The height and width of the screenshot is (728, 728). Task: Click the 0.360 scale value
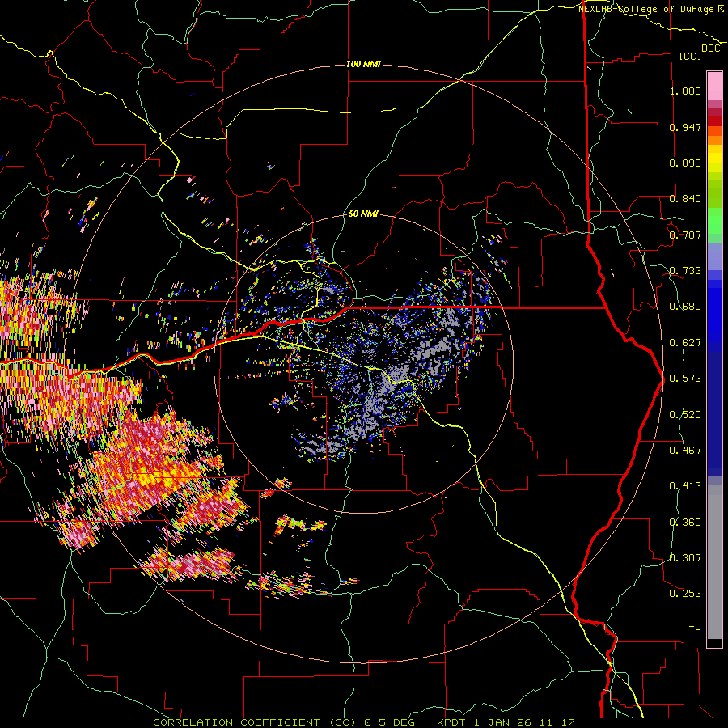click(685, 523)
